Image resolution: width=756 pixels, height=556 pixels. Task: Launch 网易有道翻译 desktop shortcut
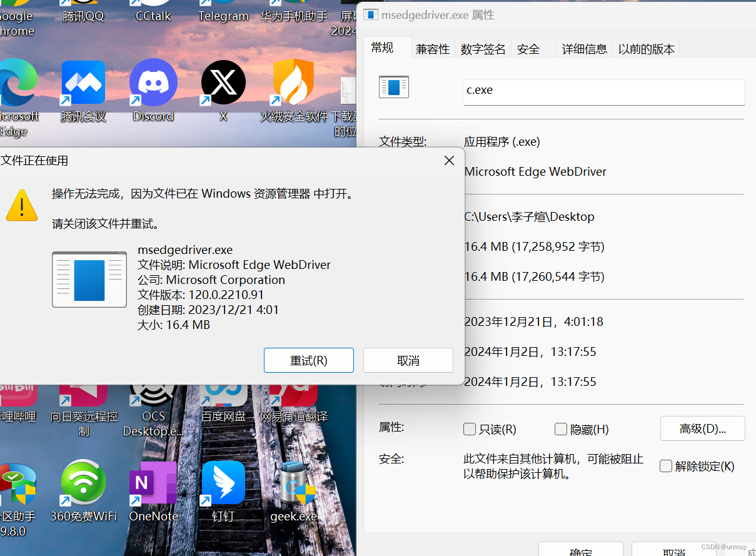coord(294,405)
